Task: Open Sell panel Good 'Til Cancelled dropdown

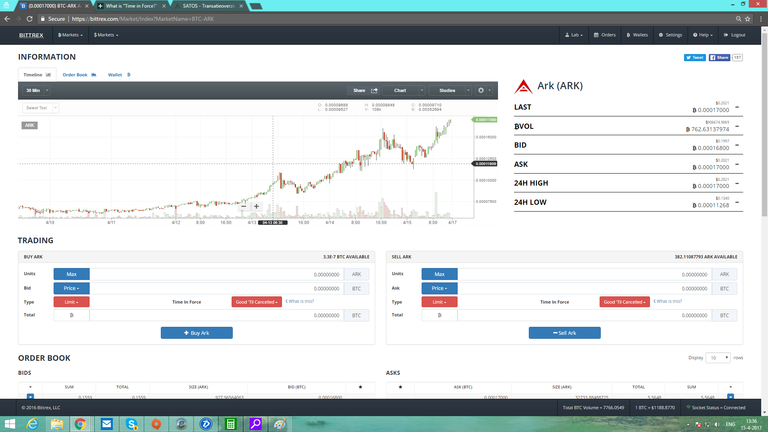Action: 624,302
